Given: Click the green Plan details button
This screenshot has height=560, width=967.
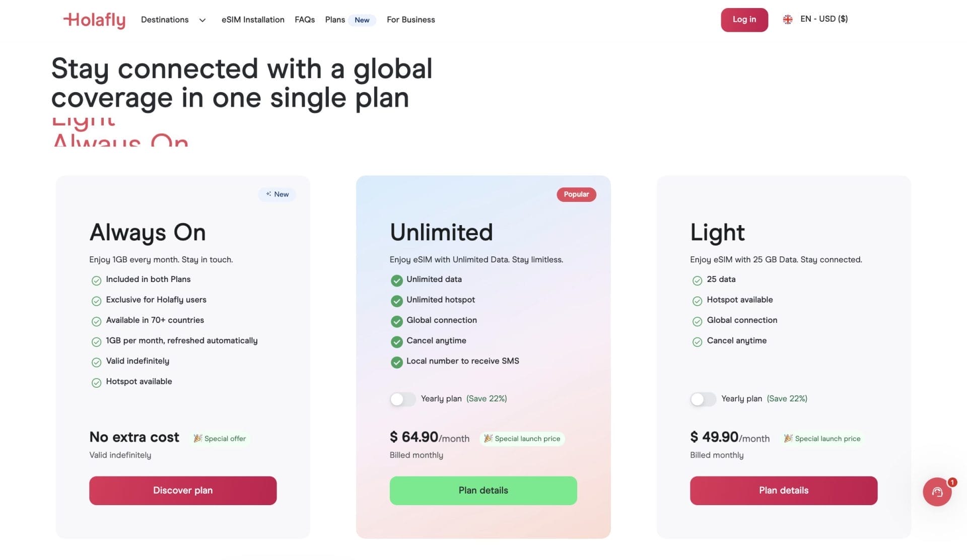Looking at the screenshot, I should point(483,491).
